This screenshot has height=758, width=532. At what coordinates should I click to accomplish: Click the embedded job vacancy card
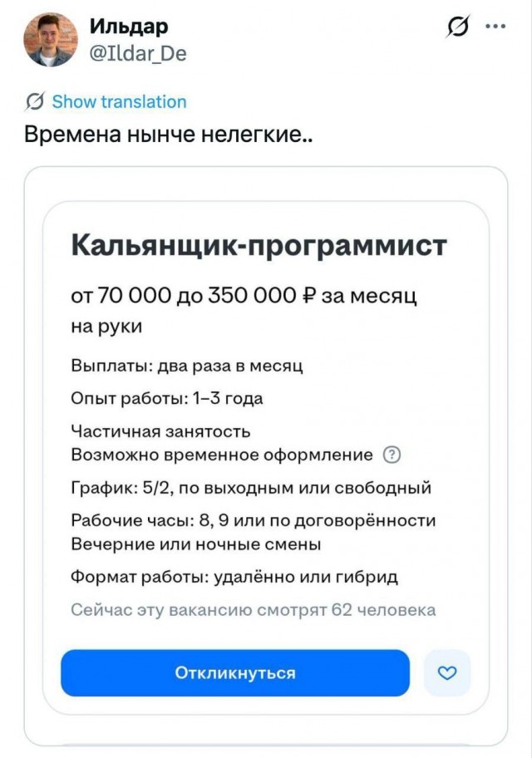[266, 453]
